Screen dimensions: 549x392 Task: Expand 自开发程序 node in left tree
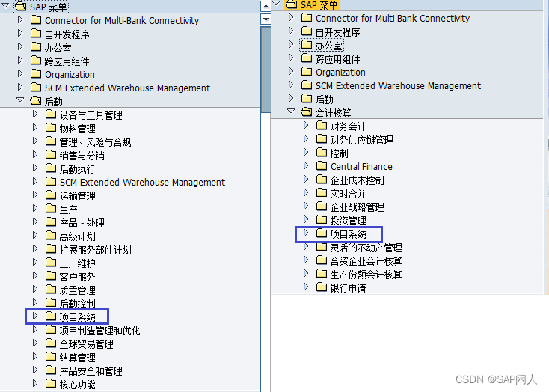click(x=20, y=33)
